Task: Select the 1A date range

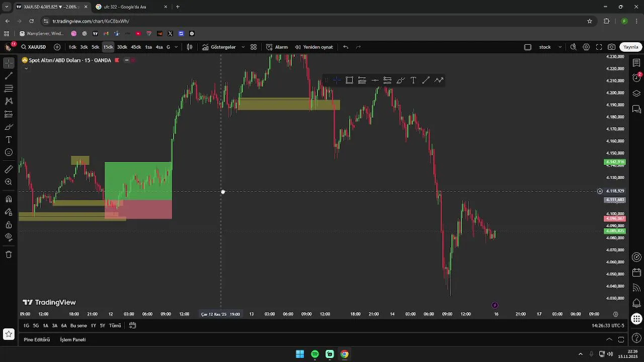Action: (x=45, y=325)
